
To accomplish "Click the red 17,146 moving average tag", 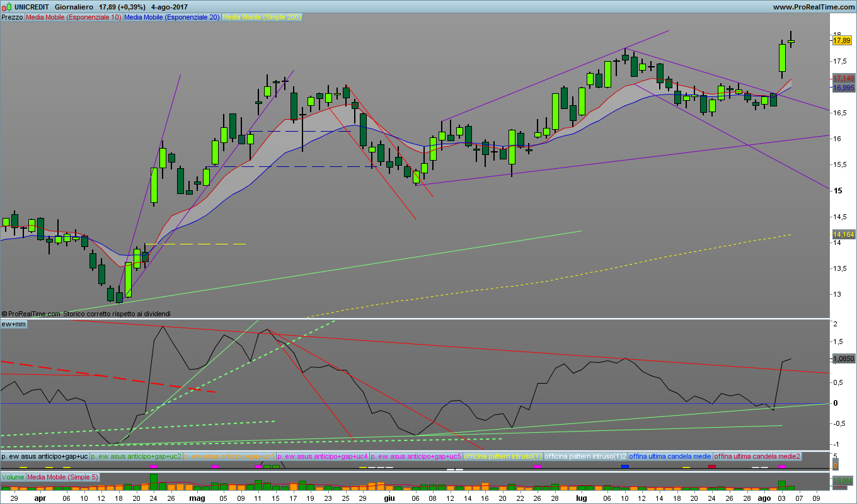I will (x=843, y=79).
